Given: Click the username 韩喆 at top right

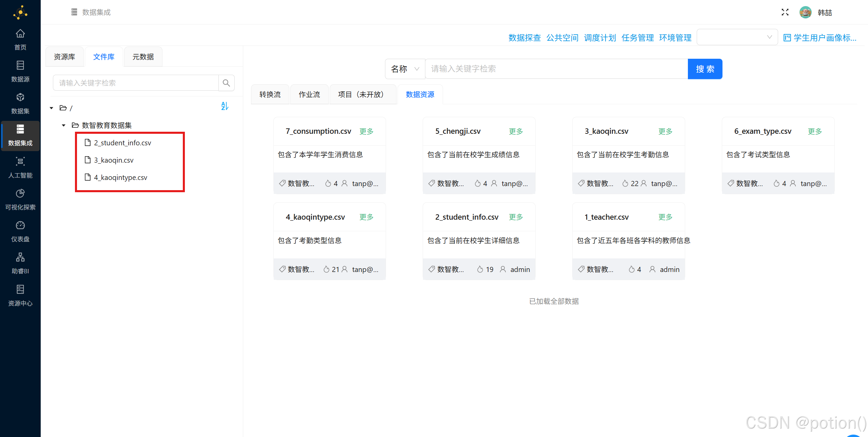Looking at the screenshot, I should click(825, 13).
